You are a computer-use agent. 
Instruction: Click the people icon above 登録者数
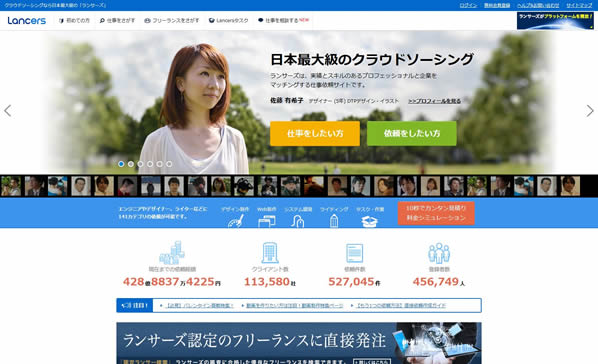(x=439, y=253)
